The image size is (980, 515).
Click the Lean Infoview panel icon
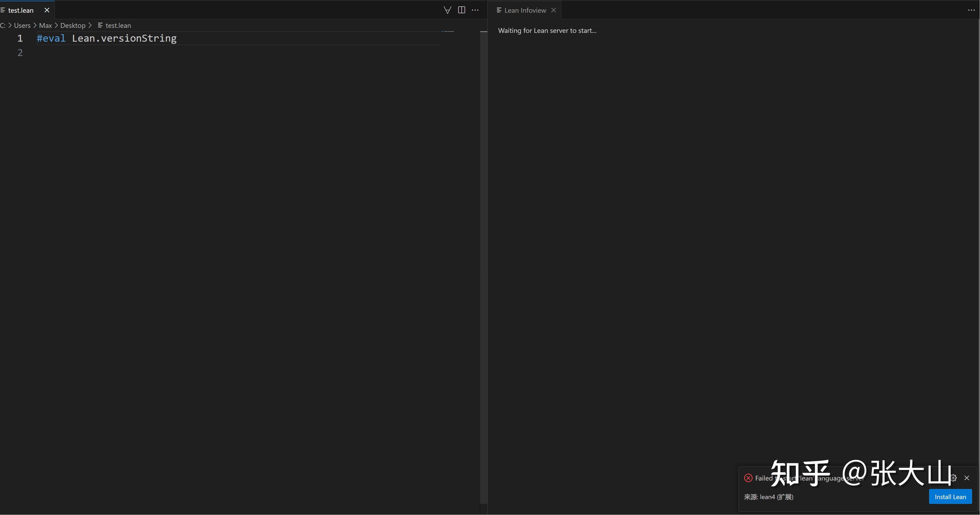499,10
